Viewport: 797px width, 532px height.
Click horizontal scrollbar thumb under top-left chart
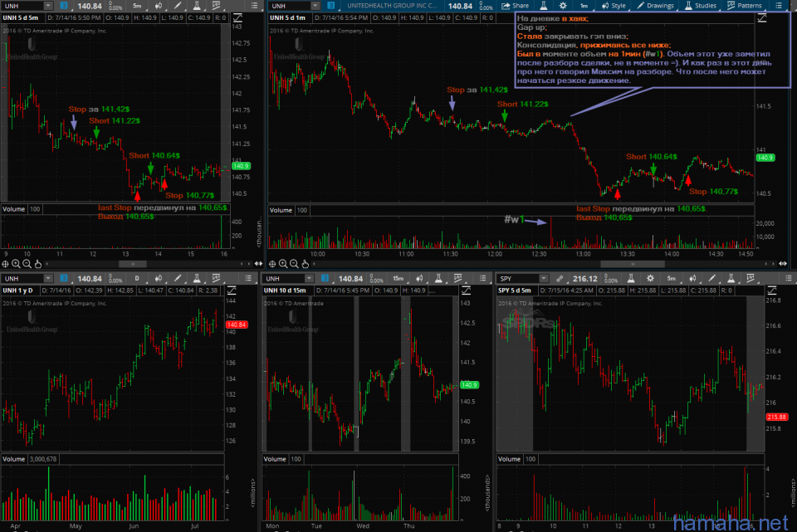coord(133,264)
